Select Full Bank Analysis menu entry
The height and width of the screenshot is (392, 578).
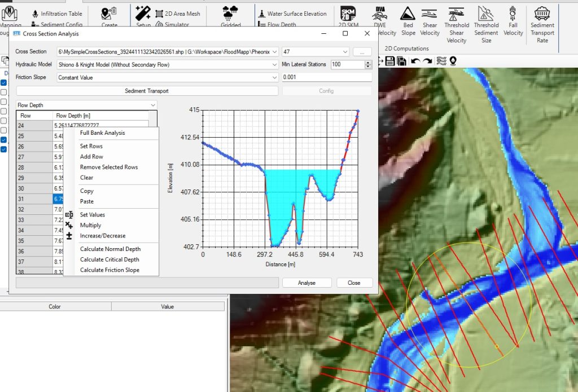click(x=102, y=133)
